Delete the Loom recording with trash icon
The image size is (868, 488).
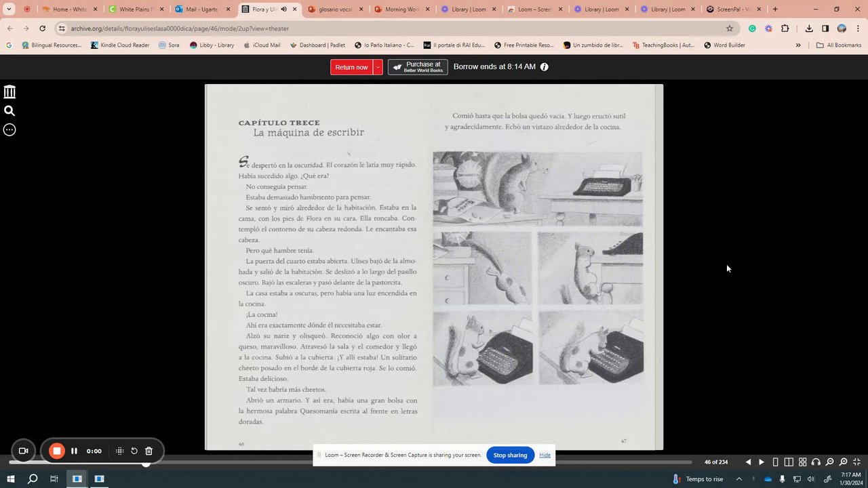[x=149, y=451]
